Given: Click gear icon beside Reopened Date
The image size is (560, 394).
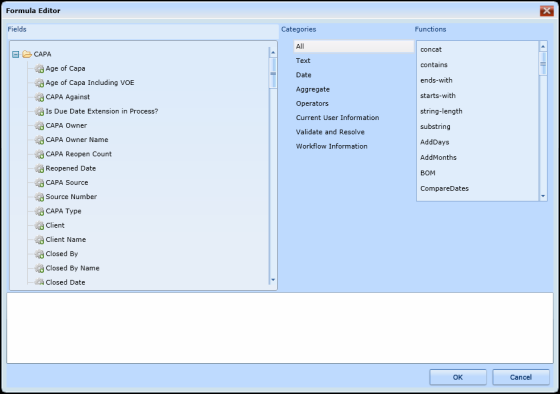Looking at the screenshot, I should coord(39,169).
